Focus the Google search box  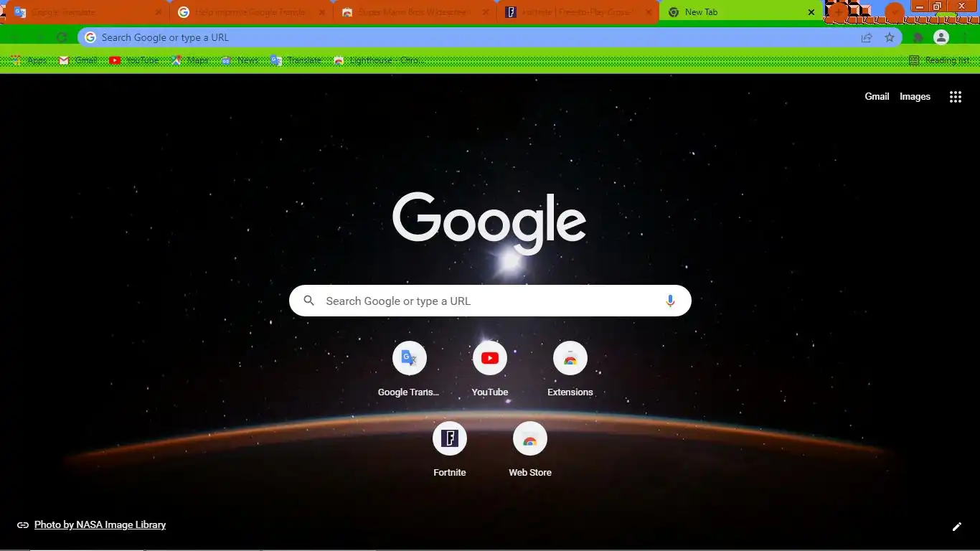tap(490, 301)
